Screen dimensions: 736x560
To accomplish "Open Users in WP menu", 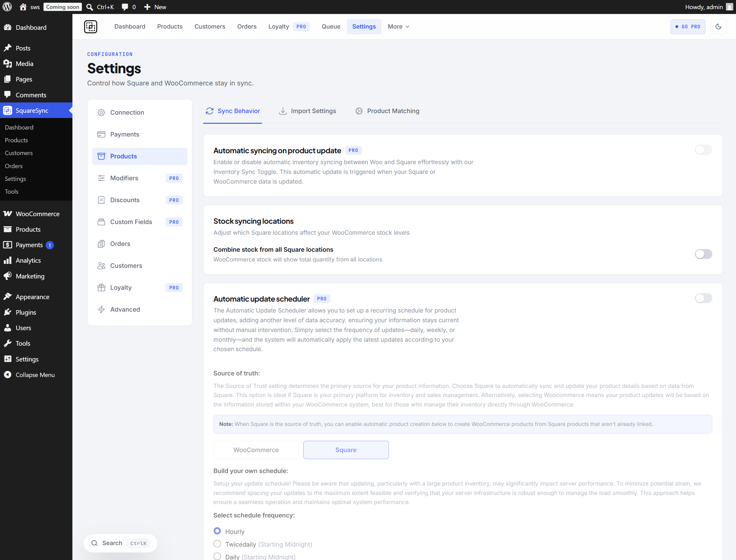I will click(x=36, y=328).
